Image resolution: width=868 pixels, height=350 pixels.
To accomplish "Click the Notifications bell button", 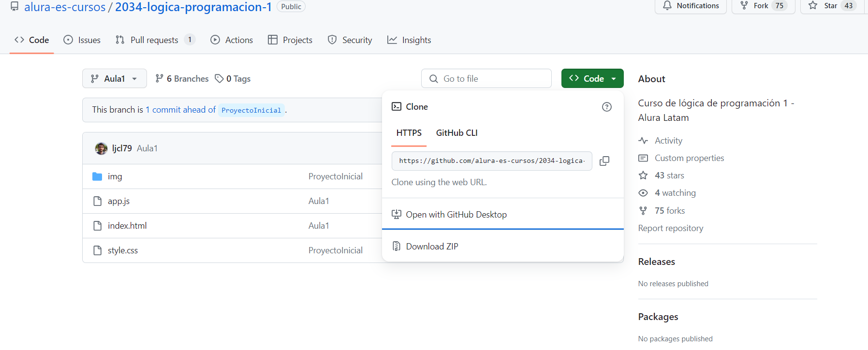I will tap(691, 6).
